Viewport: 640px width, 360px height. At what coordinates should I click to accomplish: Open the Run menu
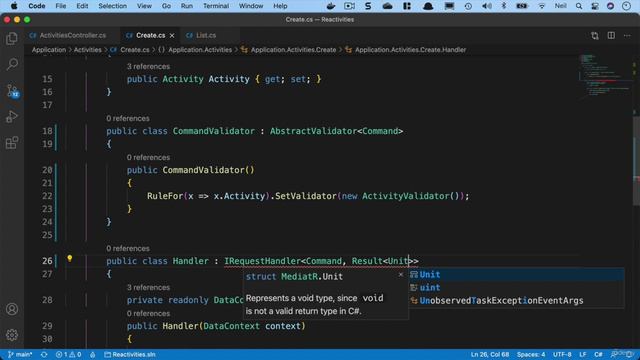[x=187, y=6]
